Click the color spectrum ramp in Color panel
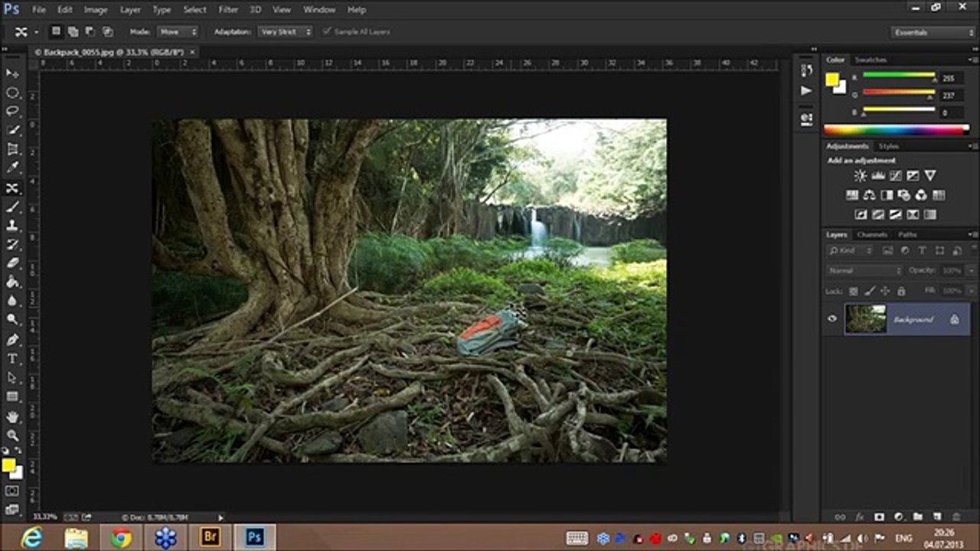980x551 pixels. [896, 130]
